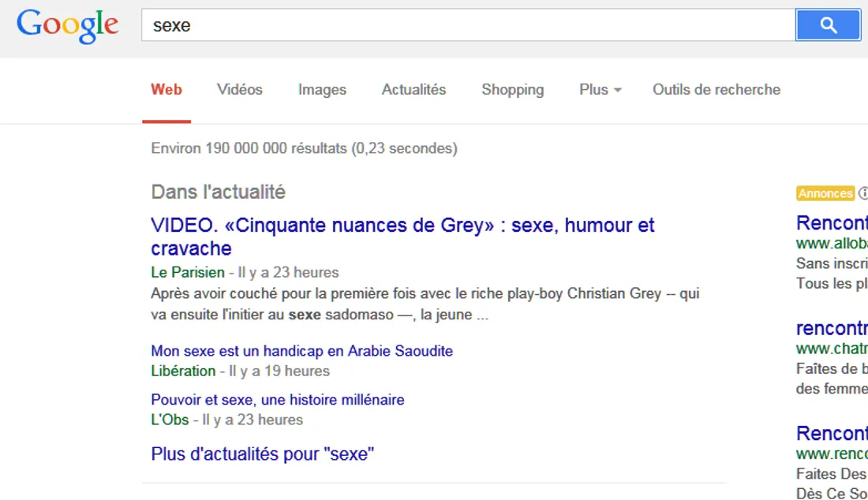Image resolution: width=868 pixels, height=500 pixels.
Task: Open 'Pouvoir et sexe, une histoire millénaire' article
Action: point(277,400)
